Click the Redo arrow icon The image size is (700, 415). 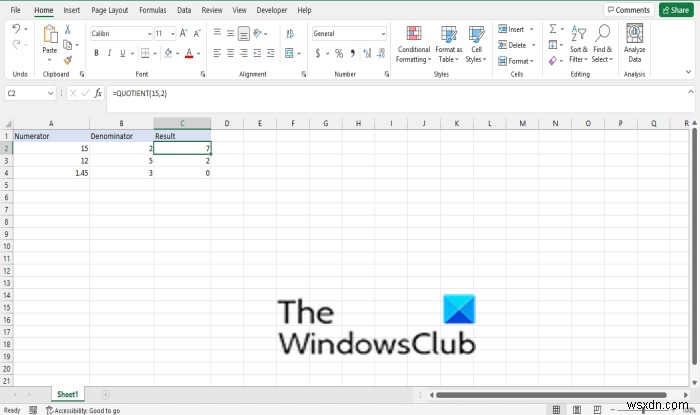[16, 44]
